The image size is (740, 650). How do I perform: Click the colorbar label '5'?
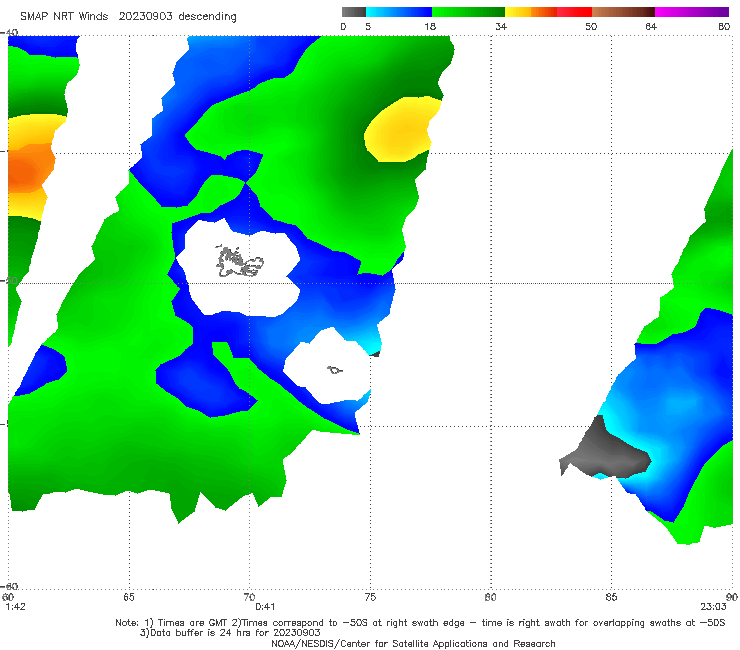point(368,26)
